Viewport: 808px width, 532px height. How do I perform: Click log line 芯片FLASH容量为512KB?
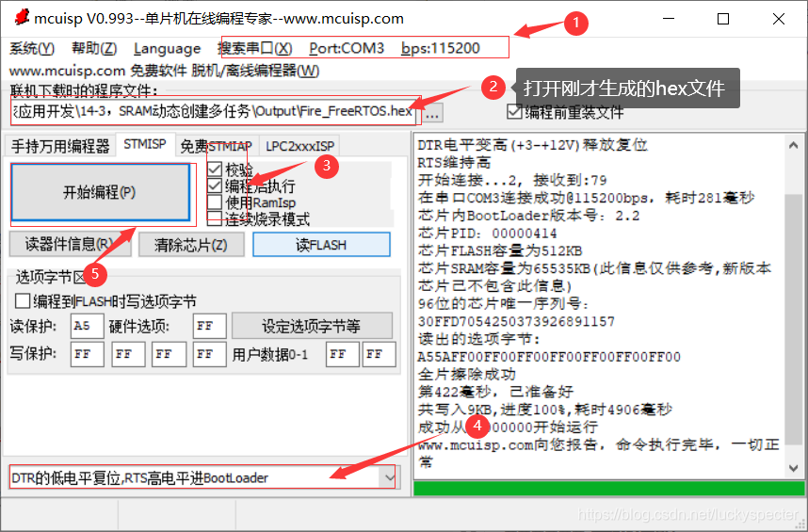point(500,250)
